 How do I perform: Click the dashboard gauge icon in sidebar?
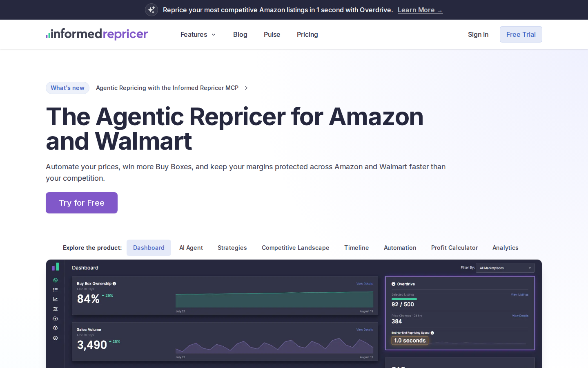(x=55, y=280)
